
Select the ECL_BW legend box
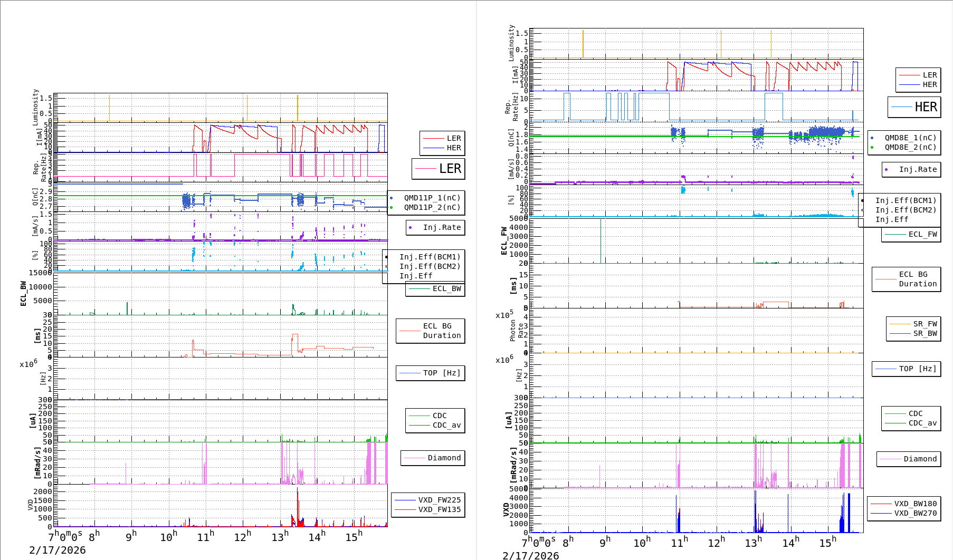click(435, 288)
